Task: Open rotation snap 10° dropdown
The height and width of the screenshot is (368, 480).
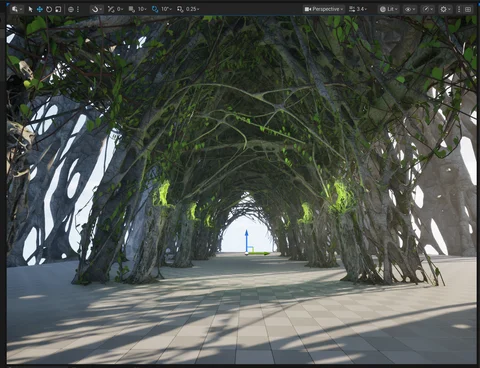Action: [166, 9]
